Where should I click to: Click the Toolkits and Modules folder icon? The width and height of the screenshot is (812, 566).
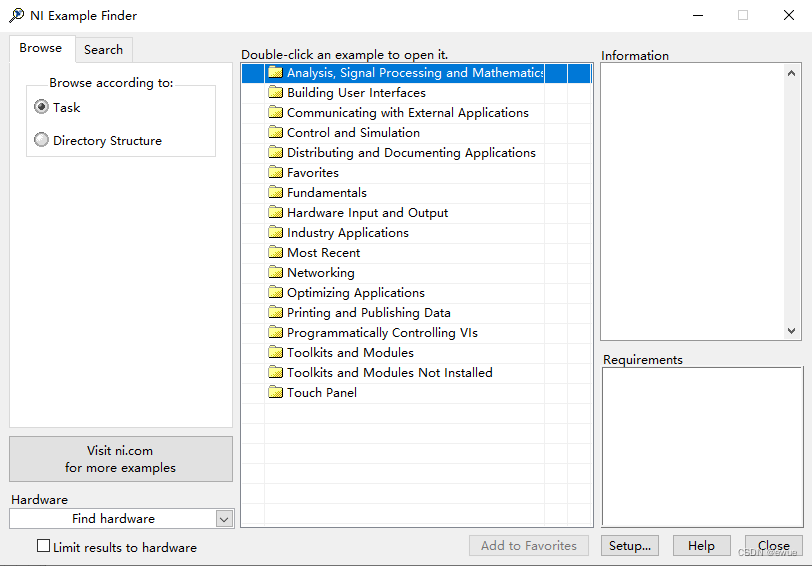tap(276, 352)
